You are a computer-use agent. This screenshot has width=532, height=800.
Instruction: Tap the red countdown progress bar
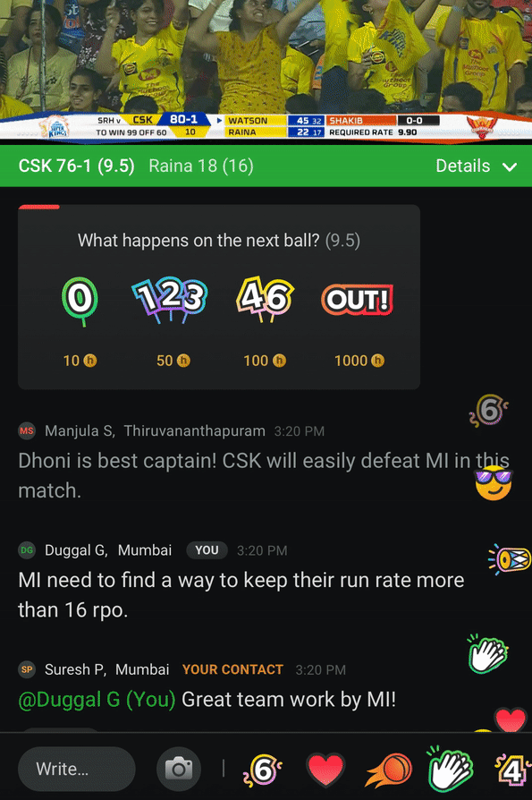(39, 207)
